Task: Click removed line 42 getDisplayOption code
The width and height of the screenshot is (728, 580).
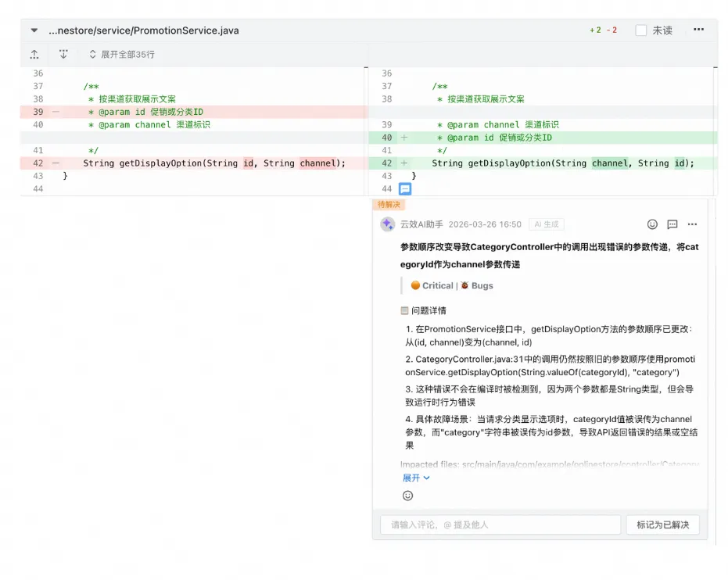Action: pos(214,163)
